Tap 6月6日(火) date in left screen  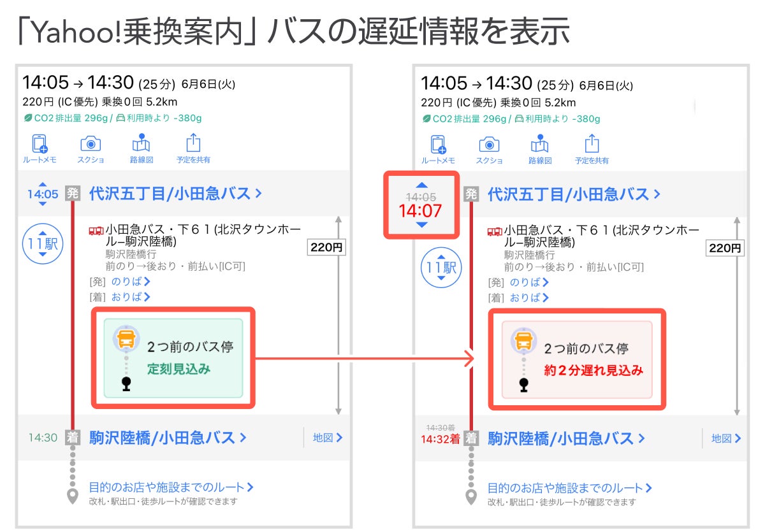tap(208, 84)
